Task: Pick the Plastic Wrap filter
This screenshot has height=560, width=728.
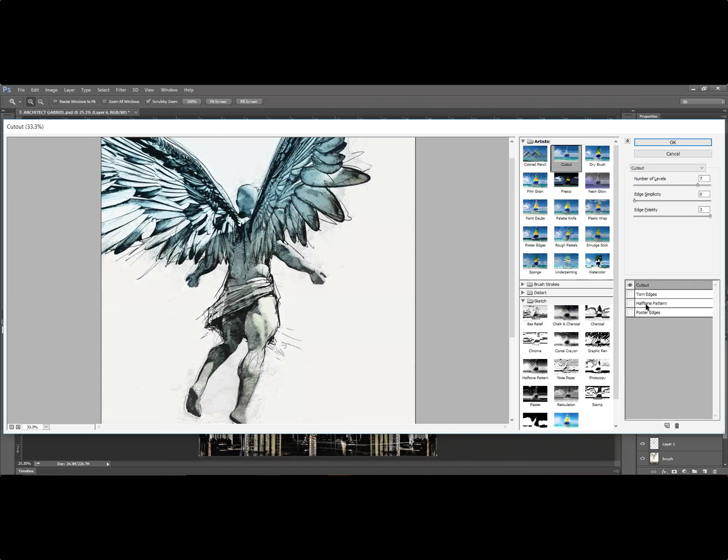Action: point(597,209)
